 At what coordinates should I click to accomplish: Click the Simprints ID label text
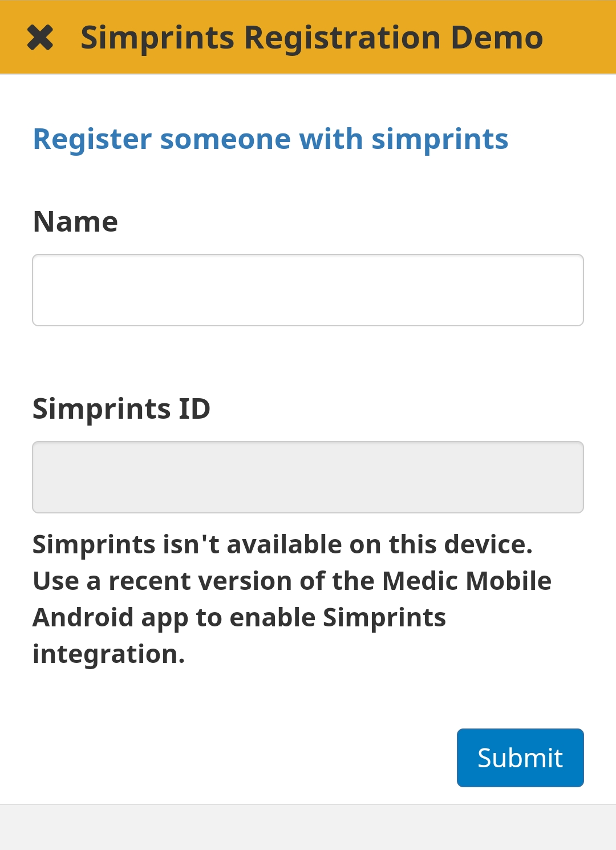[121, 408]
